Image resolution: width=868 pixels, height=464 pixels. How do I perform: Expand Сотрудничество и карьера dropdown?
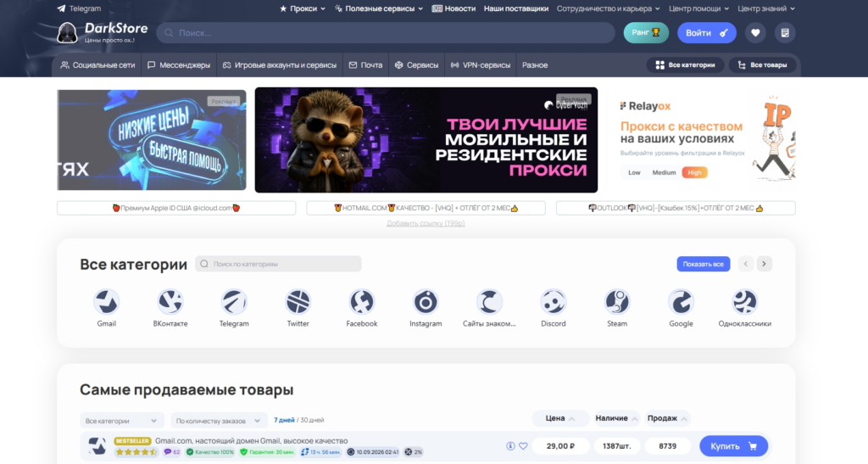608,8
